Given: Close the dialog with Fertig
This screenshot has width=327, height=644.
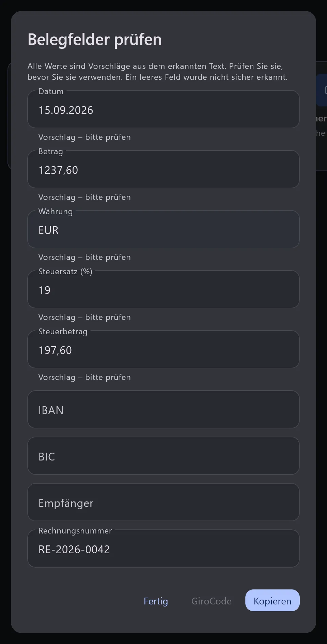Looking at the screenshot, I should point(156,601).
